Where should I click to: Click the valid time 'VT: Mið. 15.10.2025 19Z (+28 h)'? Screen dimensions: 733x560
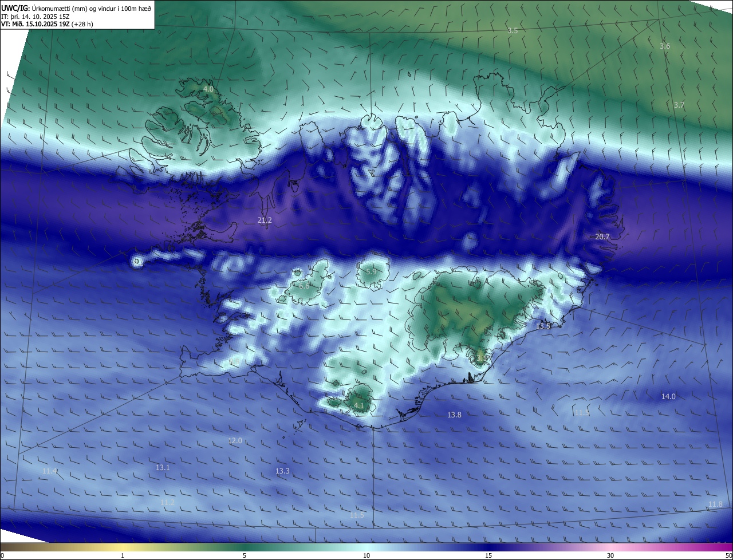(46, 24)
